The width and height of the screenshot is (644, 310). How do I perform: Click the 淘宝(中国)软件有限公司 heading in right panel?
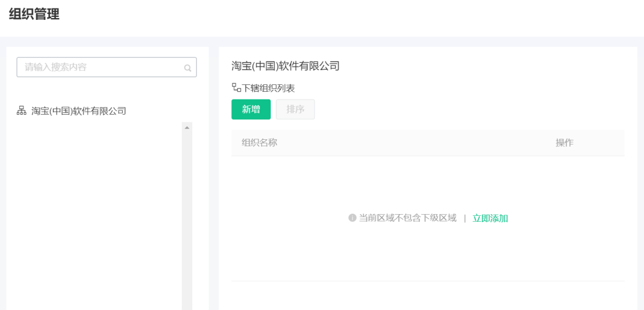coord(285,66)
